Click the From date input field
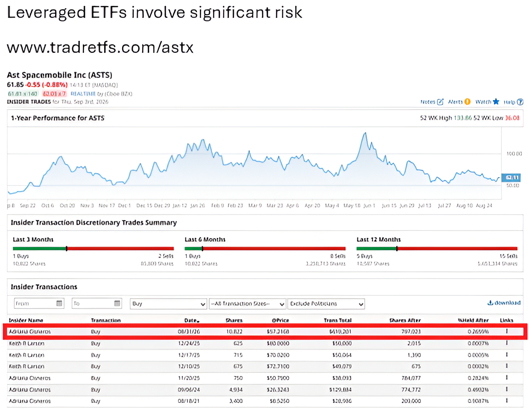 (39, 303)
